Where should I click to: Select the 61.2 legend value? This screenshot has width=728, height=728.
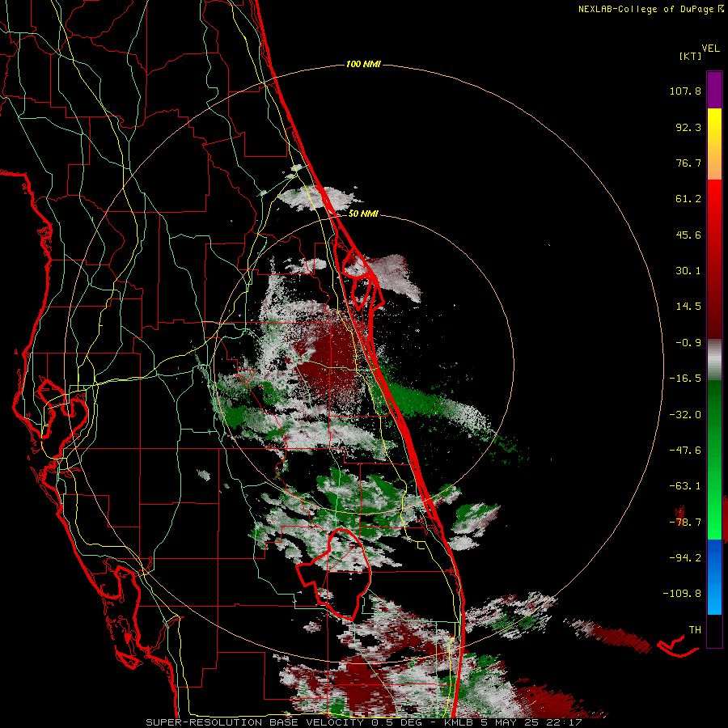(688, 199)
